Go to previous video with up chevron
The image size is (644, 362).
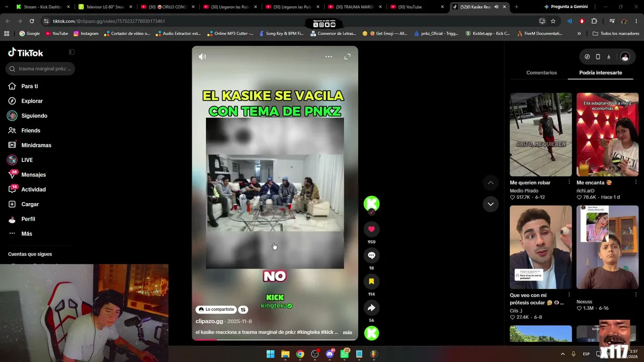[x=491, y=183]
